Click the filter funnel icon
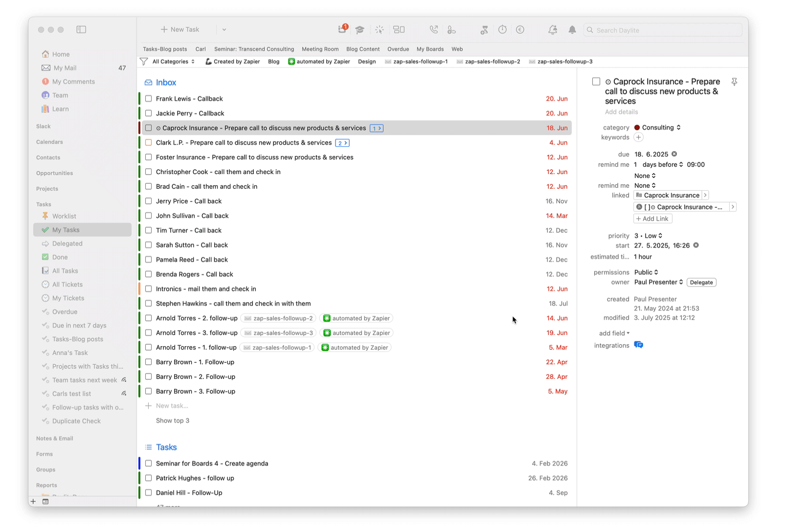The width and height of the screenshot is (808, 532). (x=144, y=62)
